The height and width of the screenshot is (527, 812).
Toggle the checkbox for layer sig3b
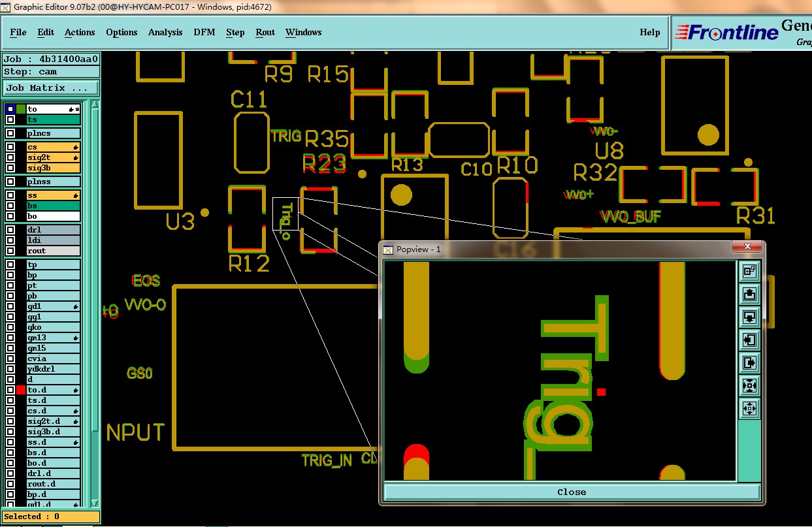(10, 168)
